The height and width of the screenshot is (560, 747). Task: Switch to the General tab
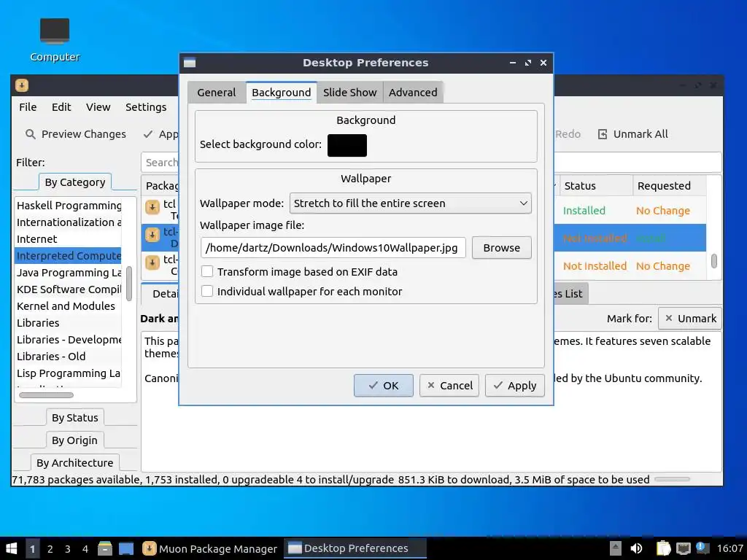(216, 93)
